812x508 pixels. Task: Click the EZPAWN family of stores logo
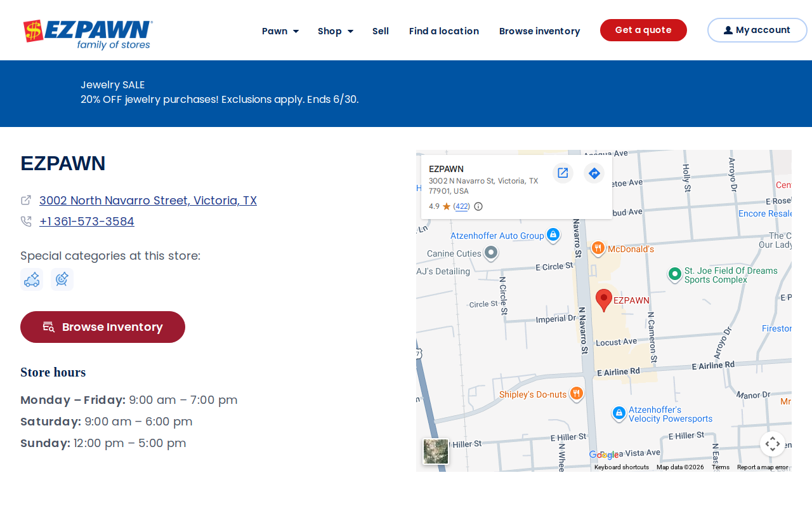(88, 34)
